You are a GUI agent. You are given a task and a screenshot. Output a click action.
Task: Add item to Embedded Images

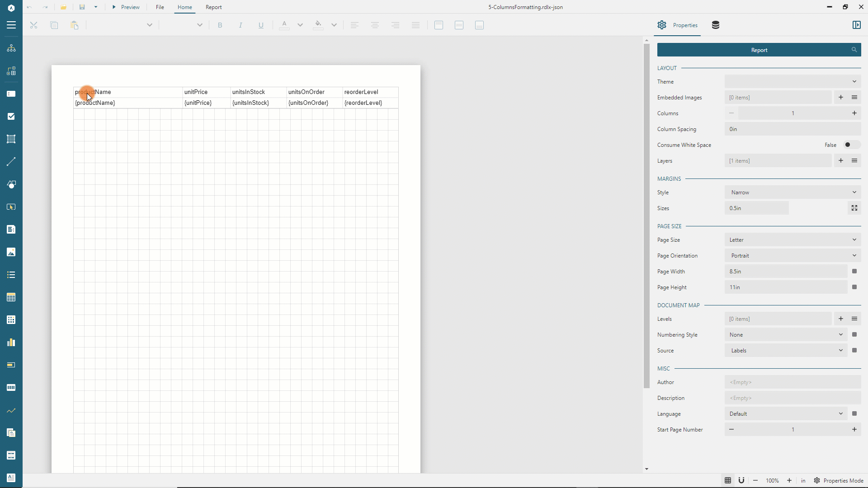click(x=840, y=98)
